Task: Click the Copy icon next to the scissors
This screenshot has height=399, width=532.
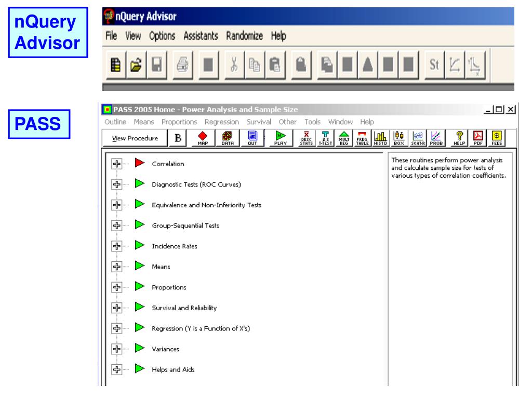Action: [254, 64]
